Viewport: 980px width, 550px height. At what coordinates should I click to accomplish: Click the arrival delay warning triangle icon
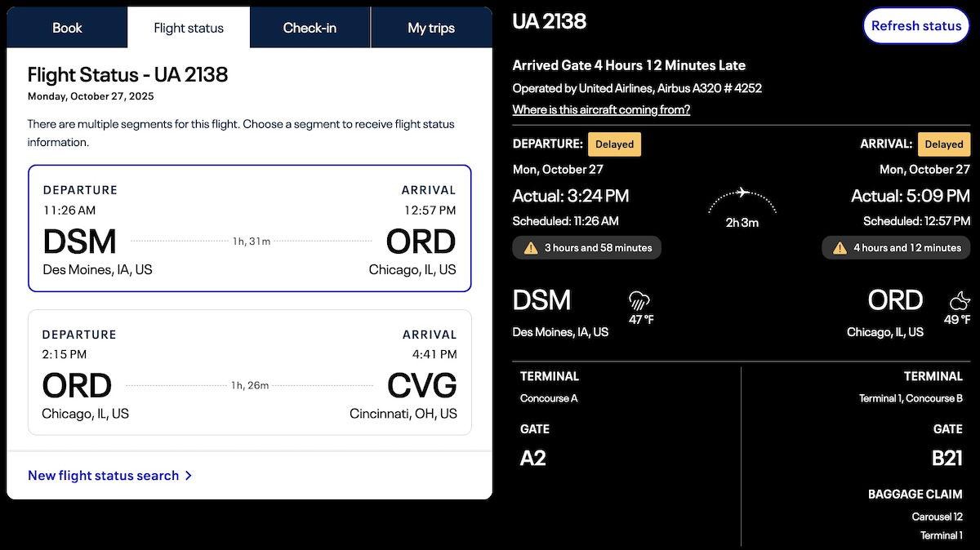tap(840, 248)
